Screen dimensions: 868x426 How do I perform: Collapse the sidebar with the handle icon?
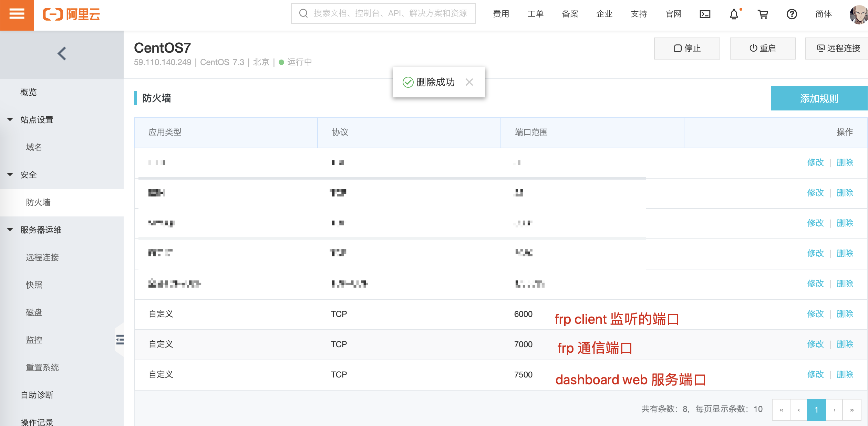120,340
